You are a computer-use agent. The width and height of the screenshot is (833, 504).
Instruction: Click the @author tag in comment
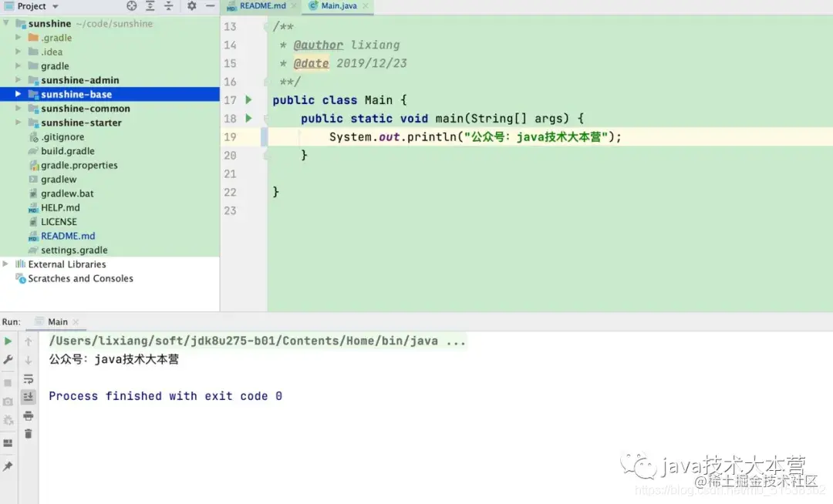(x=319, y=45)
